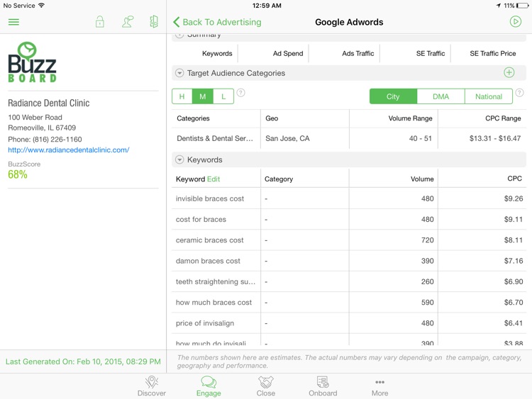This screenshot has width=532, height=399.
Task: Tap the 40 - 51 volume range
Action: coord(421,138)
